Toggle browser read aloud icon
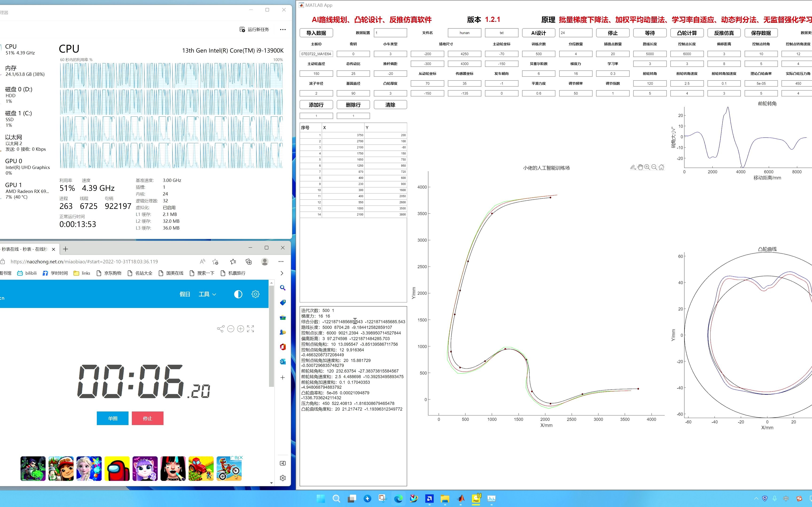 click(x=202, y=261)
